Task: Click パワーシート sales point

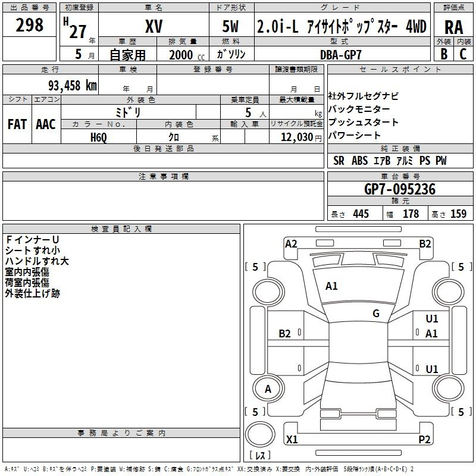Action: pos(354,135)
